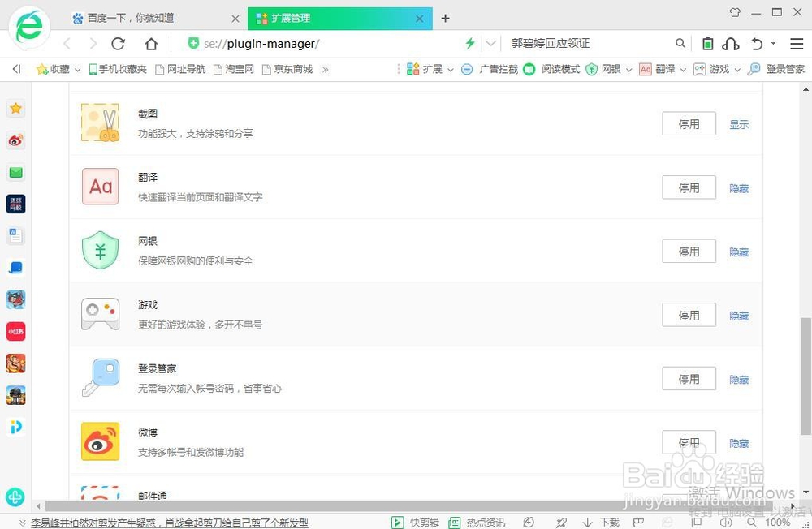Expand the 收藏 favorites dropdown arrow
The image size is (812, 529).
[x=78, y=70]
